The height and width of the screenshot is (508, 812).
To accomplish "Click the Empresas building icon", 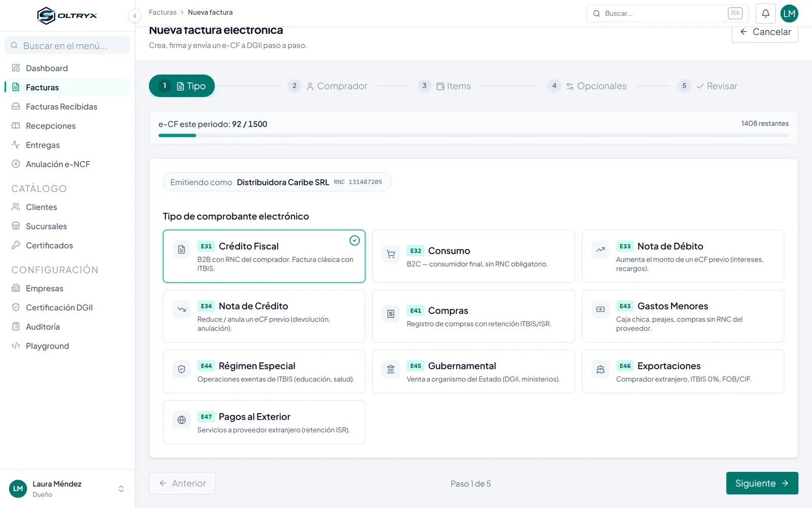I will click(16, 288).
